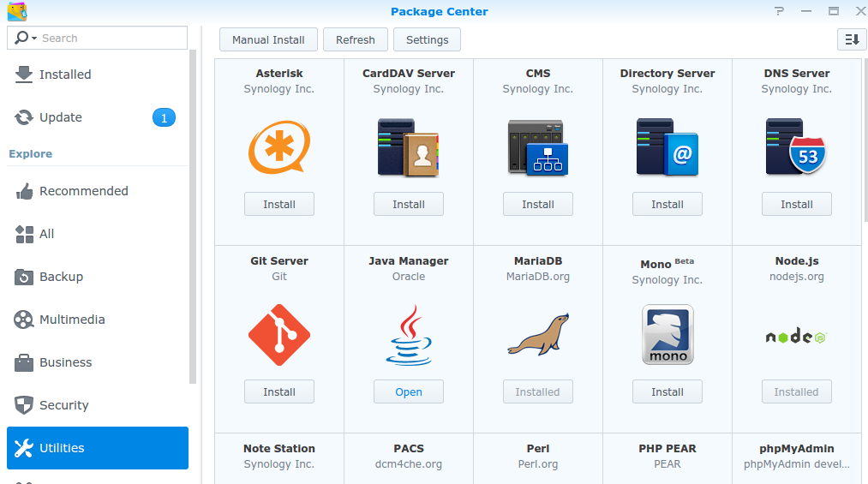The width and height of the screenshot is (868, 484).
Task: Click the Explore section heading
Action: point(31,154)
